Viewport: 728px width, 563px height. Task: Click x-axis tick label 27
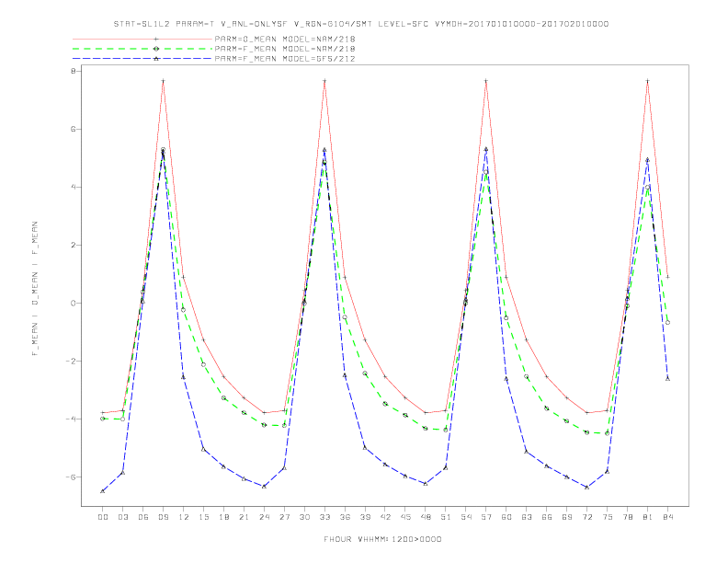coord(284,517)
